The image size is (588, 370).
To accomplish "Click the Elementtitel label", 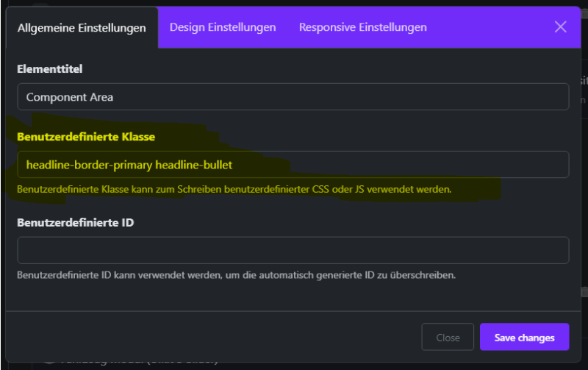I will coord(50,69).
